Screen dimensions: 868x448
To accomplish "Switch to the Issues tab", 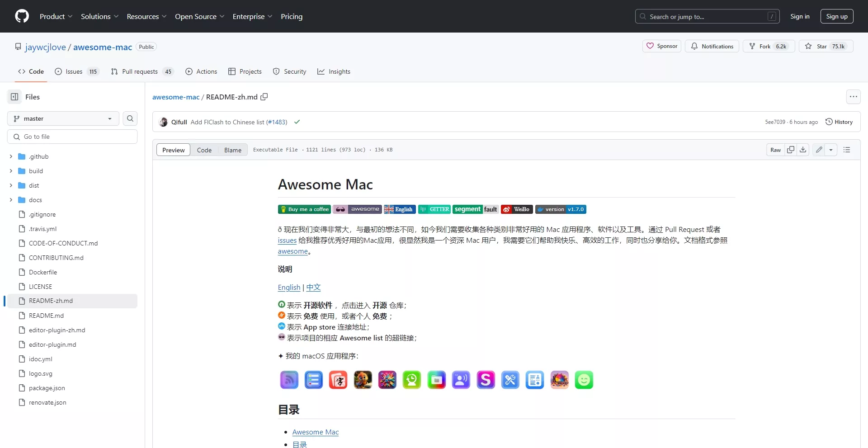I will [76, 71].
